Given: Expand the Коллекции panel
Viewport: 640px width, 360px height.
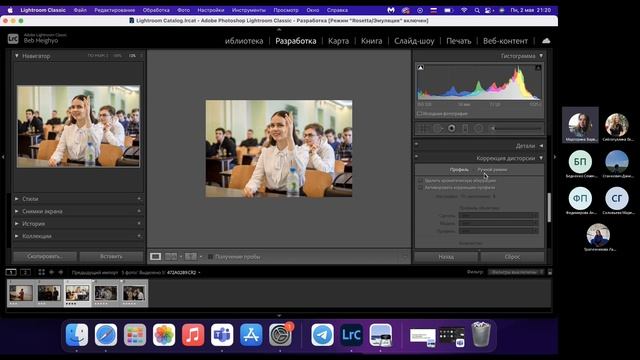Looking at the screenshot, I should click(17, 236).
